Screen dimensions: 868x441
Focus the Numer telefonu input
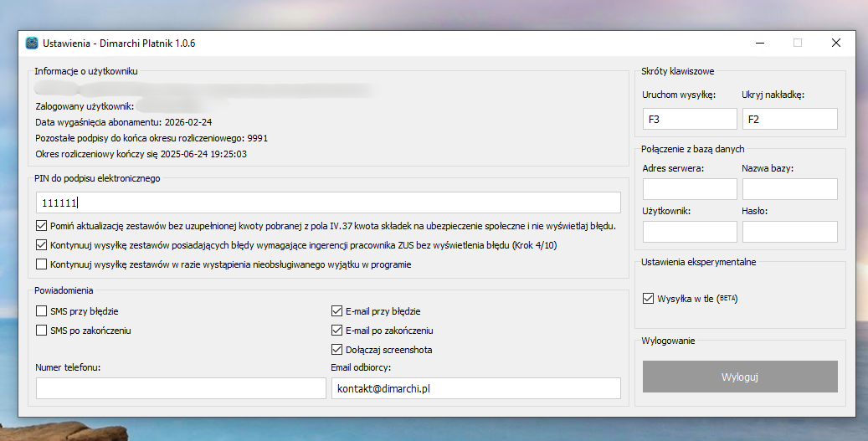click(x=181, y=388)
